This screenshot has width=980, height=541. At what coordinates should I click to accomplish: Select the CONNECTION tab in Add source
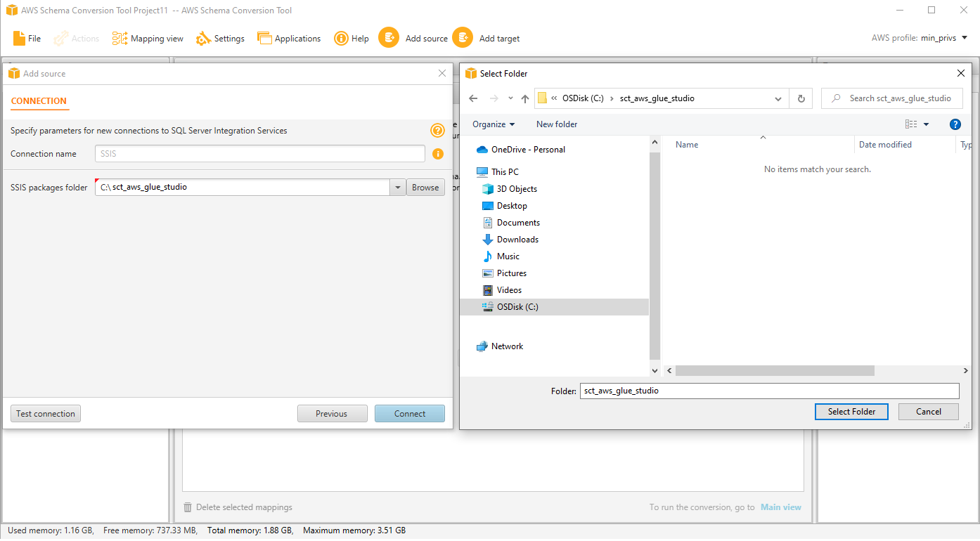39,101
